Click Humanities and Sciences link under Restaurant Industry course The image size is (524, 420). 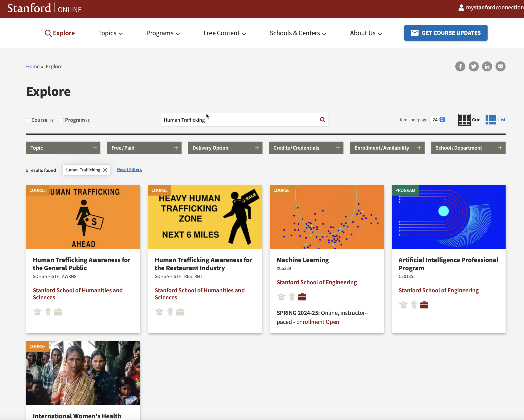[x=200, y=294]
